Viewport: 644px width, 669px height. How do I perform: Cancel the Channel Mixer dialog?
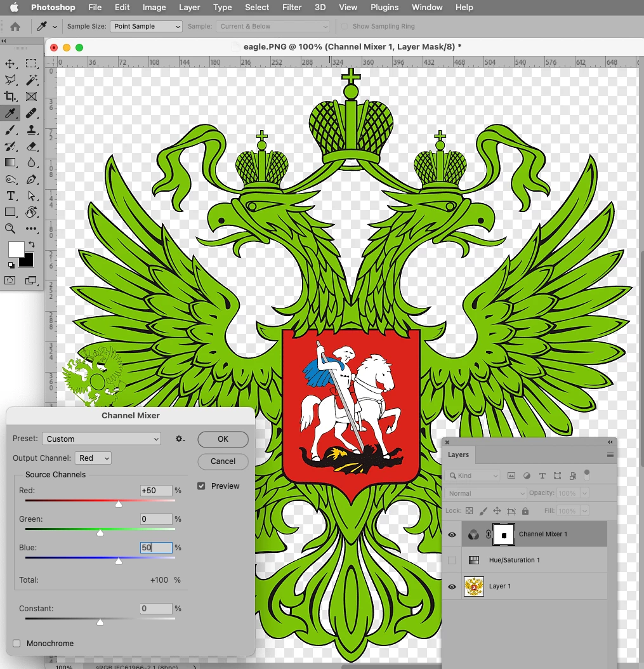pos(223,461)
